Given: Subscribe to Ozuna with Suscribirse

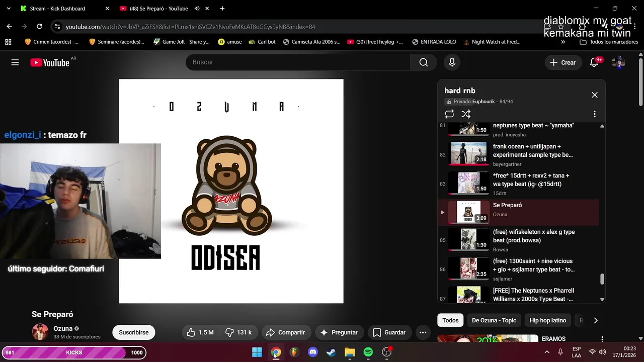Looking at the screenshot, I should pos(134,332).
